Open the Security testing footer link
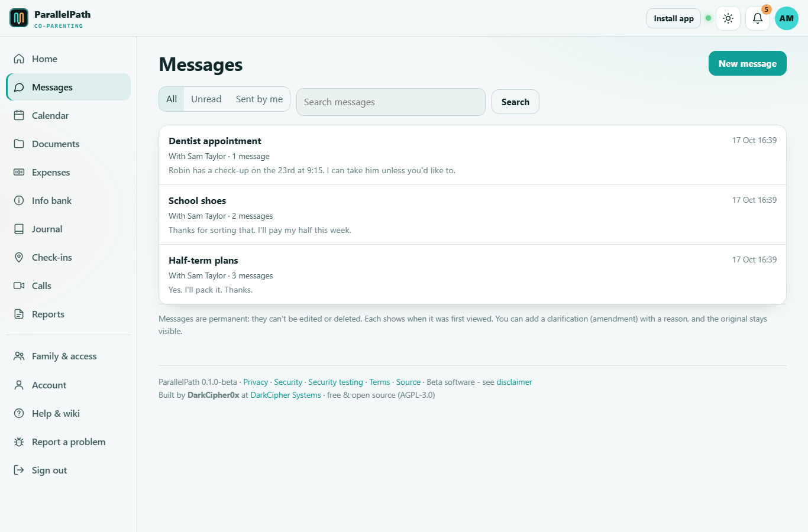 (335, 382)
